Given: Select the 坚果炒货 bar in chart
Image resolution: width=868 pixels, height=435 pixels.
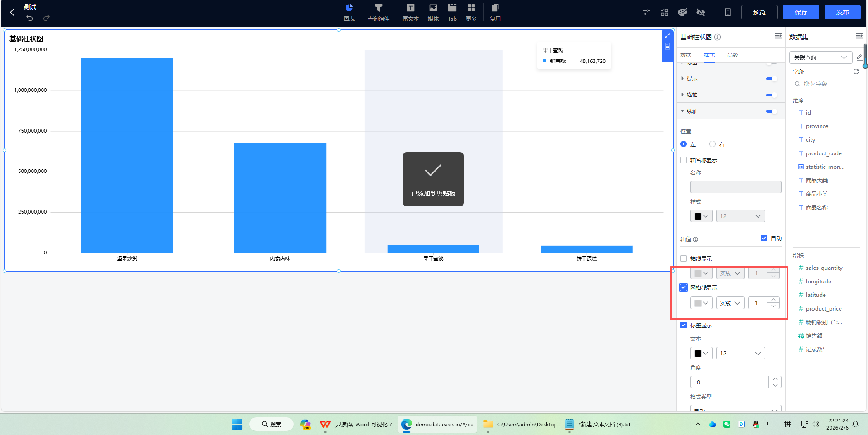Looking at the screenshot, I should coord(127,155).
